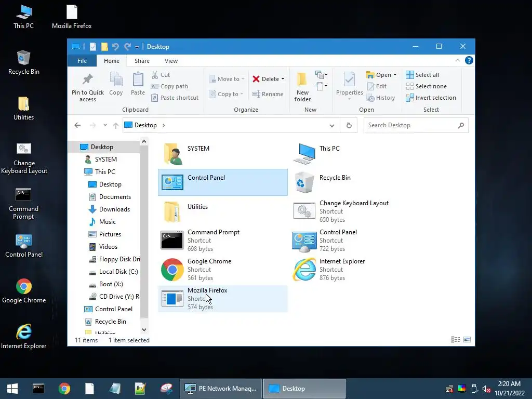Select Recycle Bin in file list
The image size is (532, 399).
pyautogui.click(x=354, y=182)
